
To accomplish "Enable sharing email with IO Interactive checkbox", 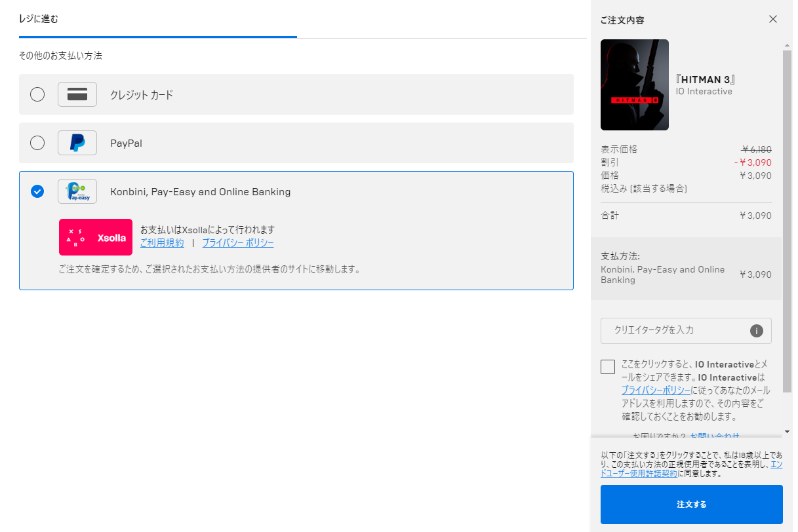I will [608, 367].
